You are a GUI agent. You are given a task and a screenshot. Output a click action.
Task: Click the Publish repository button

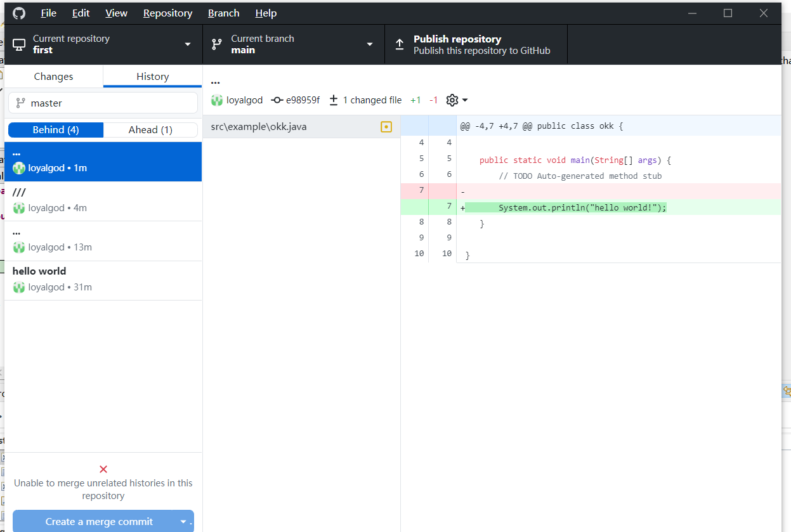pyautogui.click(x=476, y=44)
